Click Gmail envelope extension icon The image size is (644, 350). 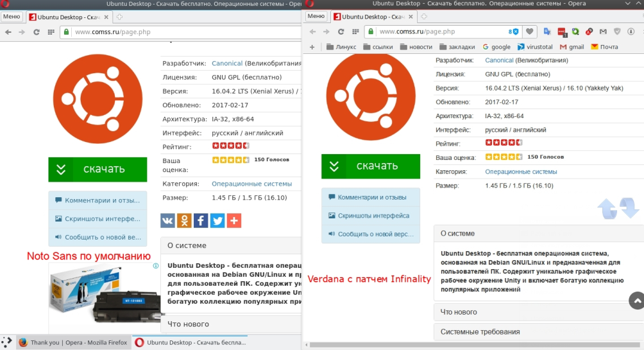603,31
